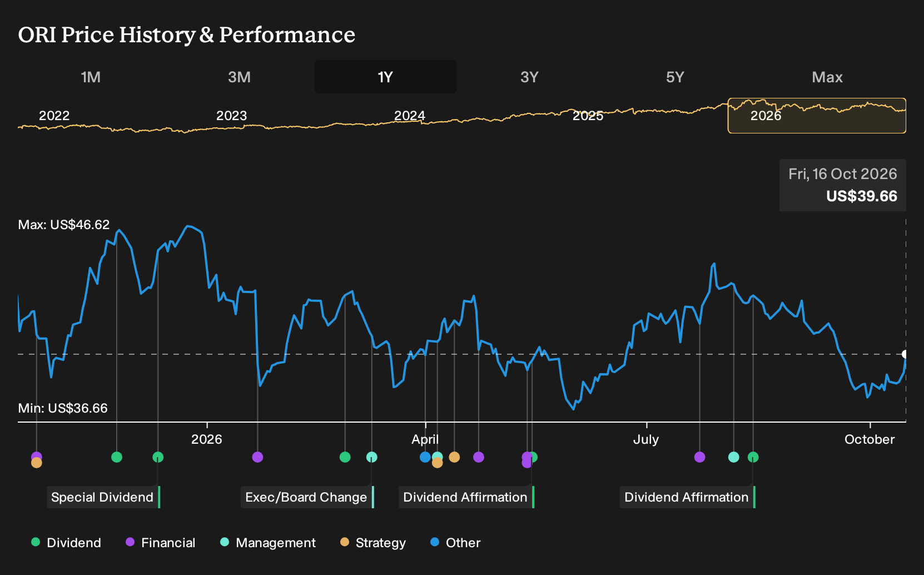The width and height of the screenshot is (924, 575).
Task: Switch to the 1Y range tab
Action: (386, 77)
